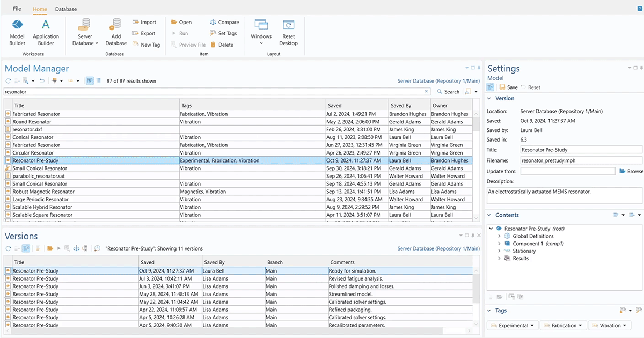The width and height of the screenshot is (644, 338).
Task: Open the File menu
Action: pyautogui.click(x=17, y=9)
